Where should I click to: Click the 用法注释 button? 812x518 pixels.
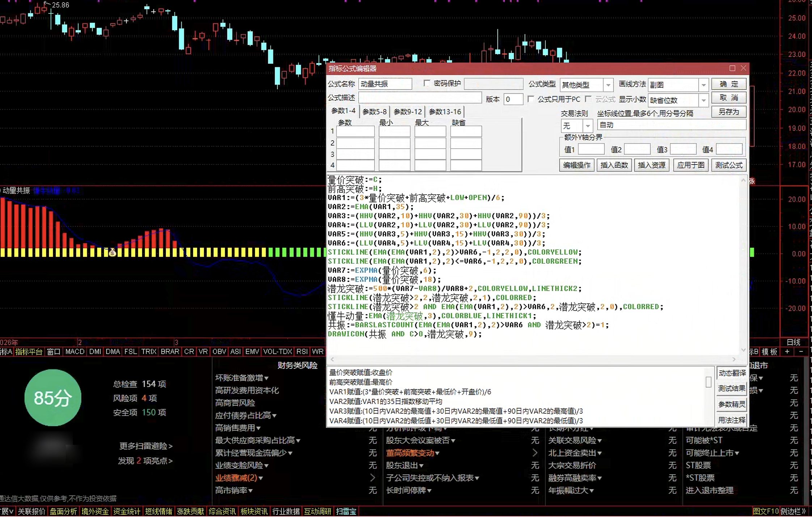[732, 420]
